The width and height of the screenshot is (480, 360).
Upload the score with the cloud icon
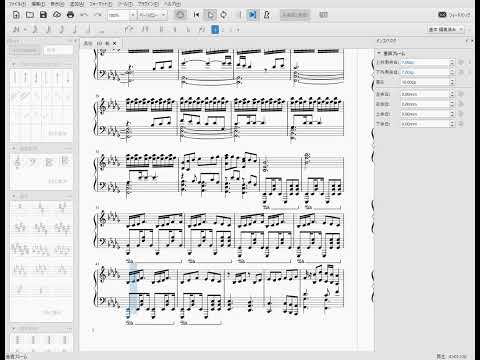(57, 15)
